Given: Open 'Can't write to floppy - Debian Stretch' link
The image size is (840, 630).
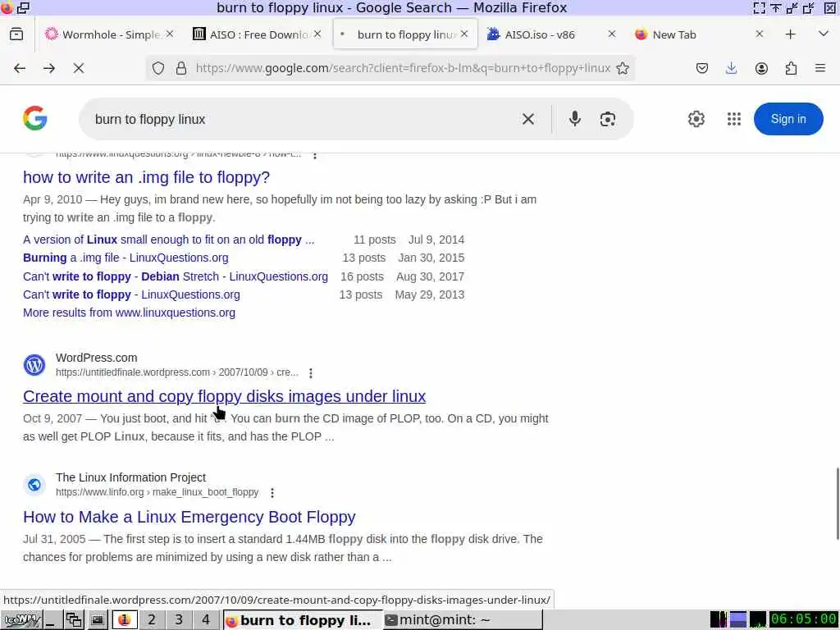Looking at the screenshot, I should pyautogui.click(x=176, y=276).
